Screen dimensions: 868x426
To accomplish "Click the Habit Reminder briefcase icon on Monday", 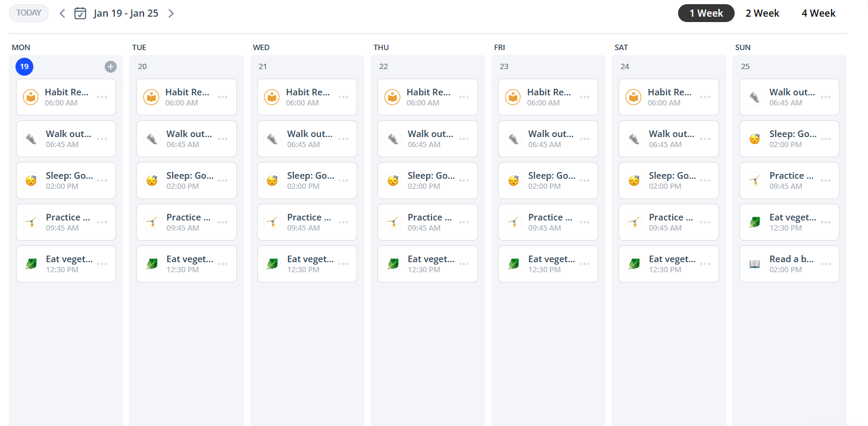I will 30,97.
